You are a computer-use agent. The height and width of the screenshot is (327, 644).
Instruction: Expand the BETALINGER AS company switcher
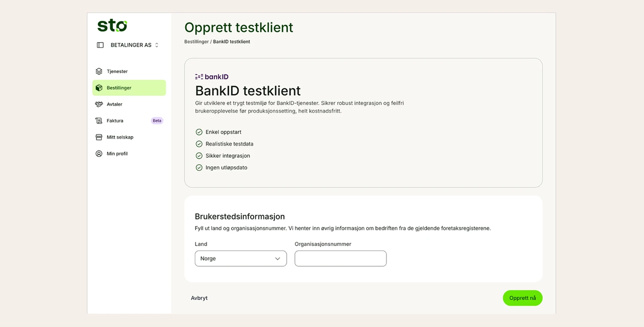134,45
